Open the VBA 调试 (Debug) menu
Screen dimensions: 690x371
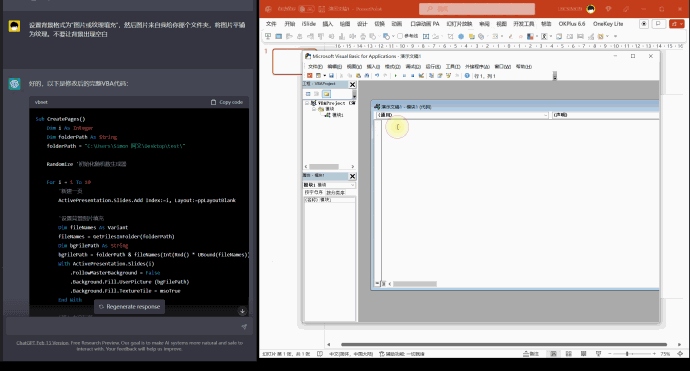pos(413,66)
